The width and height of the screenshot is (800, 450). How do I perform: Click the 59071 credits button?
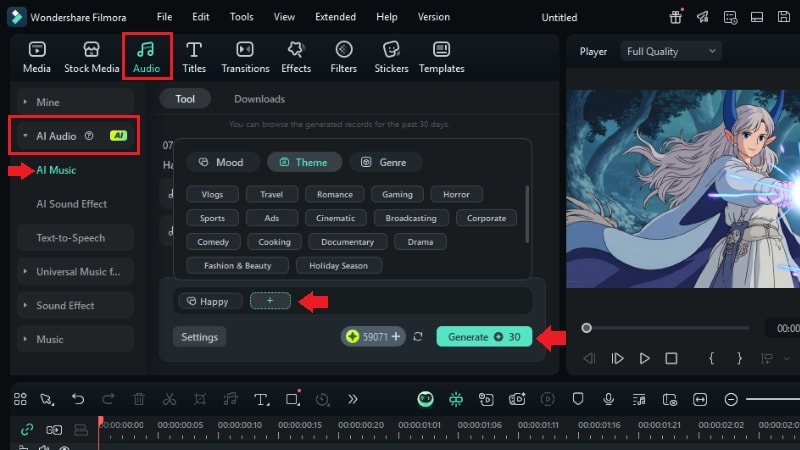click(x=373, y=337)
